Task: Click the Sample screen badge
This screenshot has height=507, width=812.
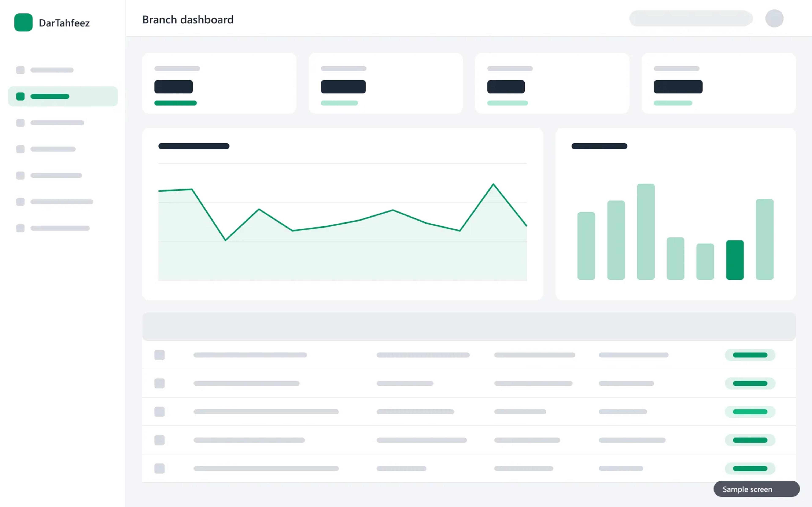Action: [756, 489]
